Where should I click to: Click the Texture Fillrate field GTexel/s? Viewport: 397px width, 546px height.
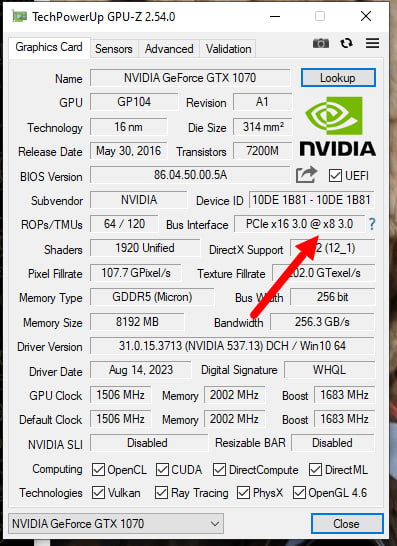(324, 273)
